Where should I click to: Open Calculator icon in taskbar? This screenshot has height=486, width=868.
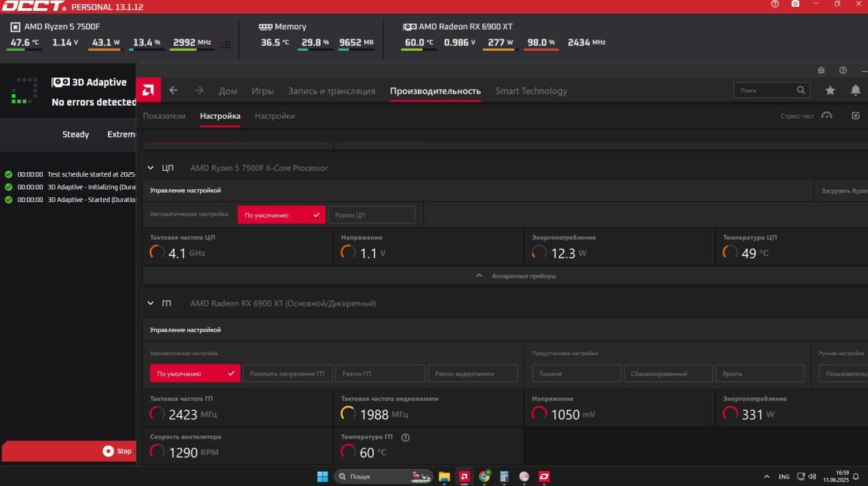click(x=504, y=477)
